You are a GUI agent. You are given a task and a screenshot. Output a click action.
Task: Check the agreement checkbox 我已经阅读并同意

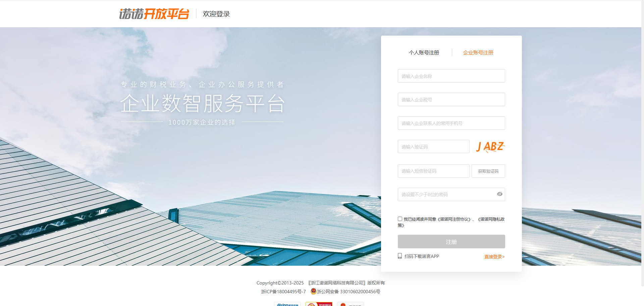[x=400, y=219]
